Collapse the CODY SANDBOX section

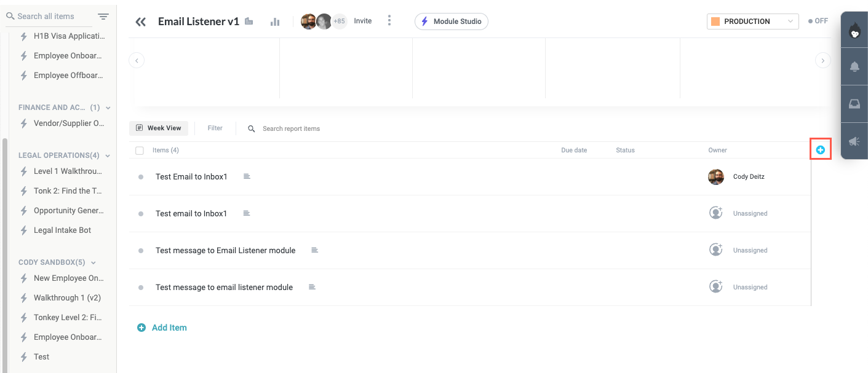tap(93, 262)
